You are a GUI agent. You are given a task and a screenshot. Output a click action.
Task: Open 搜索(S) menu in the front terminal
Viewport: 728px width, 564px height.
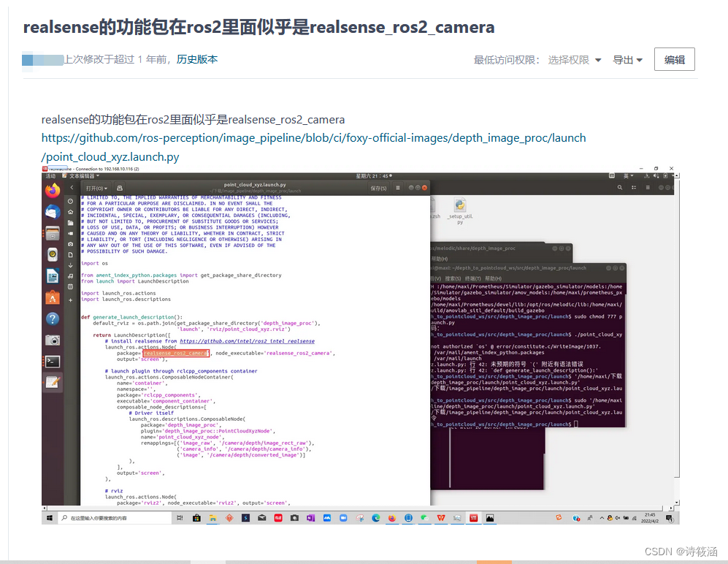click(x=453, y=278)
